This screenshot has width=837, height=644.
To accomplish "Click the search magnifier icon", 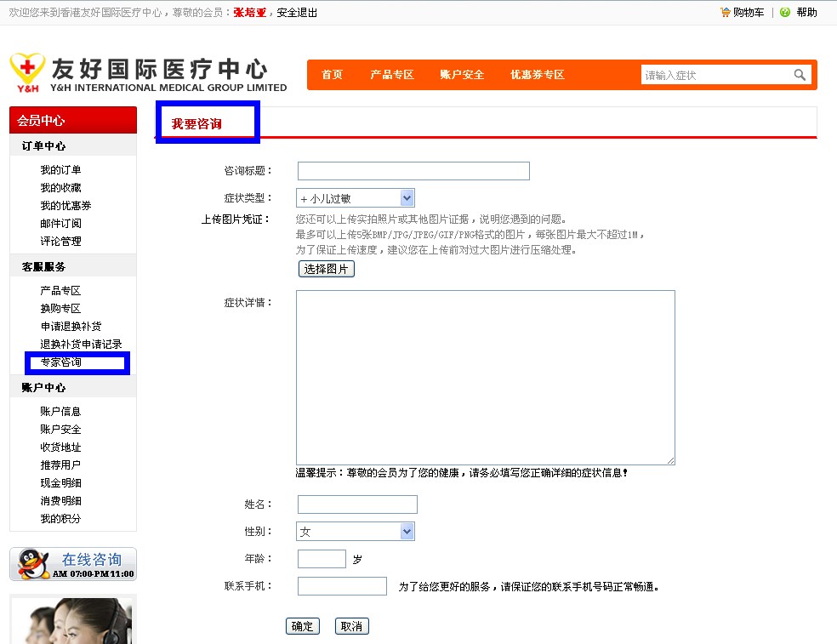I will (799, 75).
